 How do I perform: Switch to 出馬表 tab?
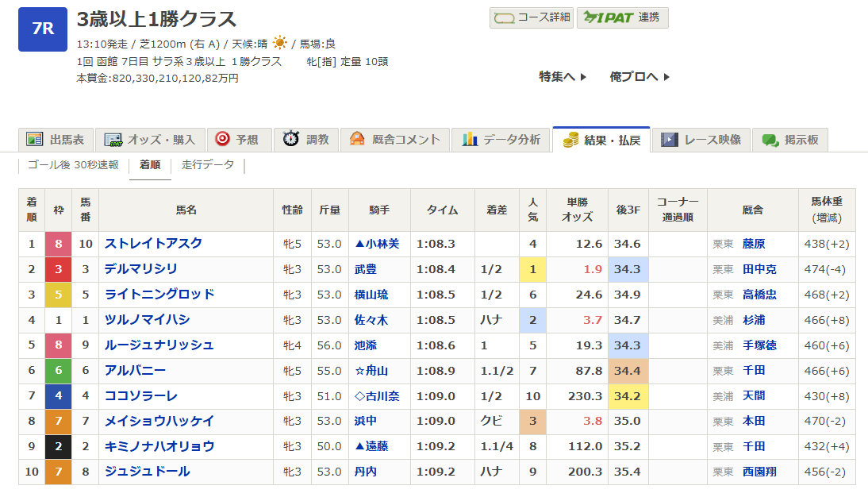click(x=56, y=140)
